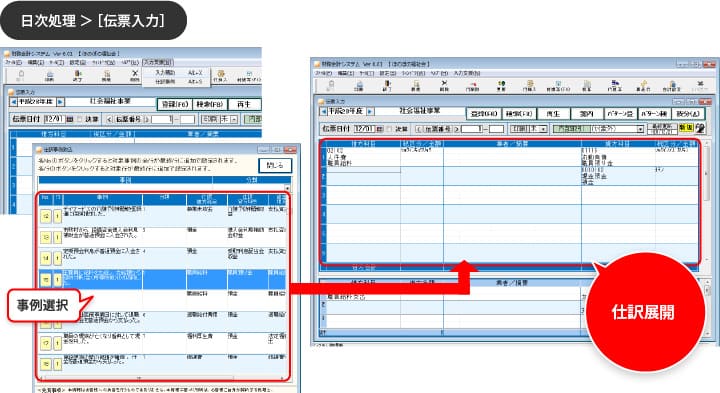
Task: Click the yellow 行 "1" button in the No. 13 row
Action: 57,237
